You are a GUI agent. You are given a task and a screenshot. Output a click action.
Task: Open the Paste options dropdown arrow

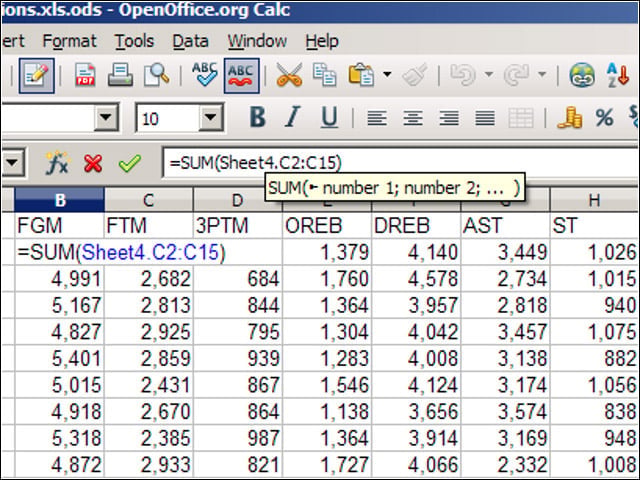pyautogui.click(x=387, y=75)
